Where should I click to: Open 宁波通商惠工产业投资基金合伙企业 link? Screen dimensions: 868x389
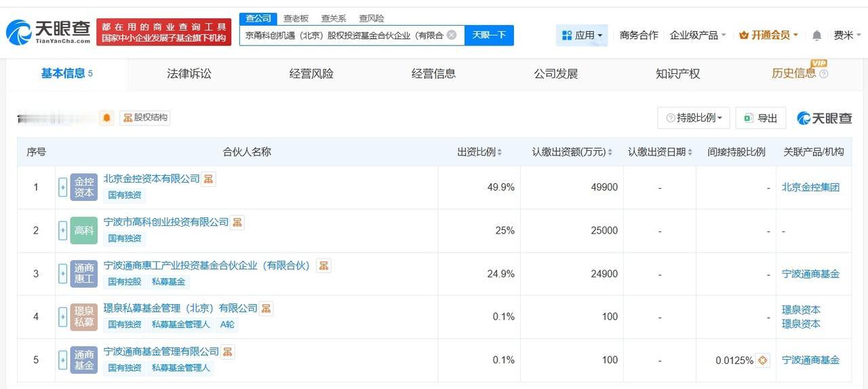[x=206, y=265]
